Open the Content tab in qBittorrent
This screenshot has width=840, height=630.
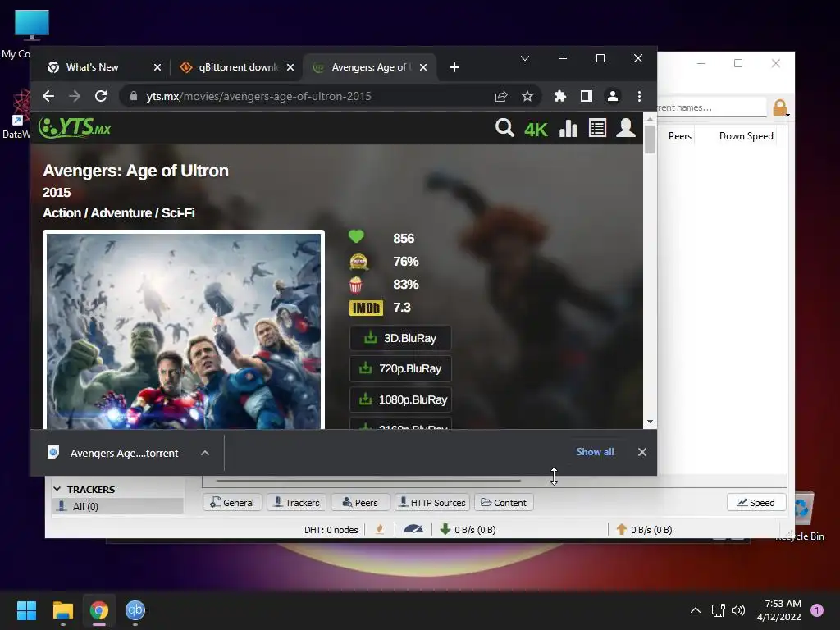tap(504, 503)
